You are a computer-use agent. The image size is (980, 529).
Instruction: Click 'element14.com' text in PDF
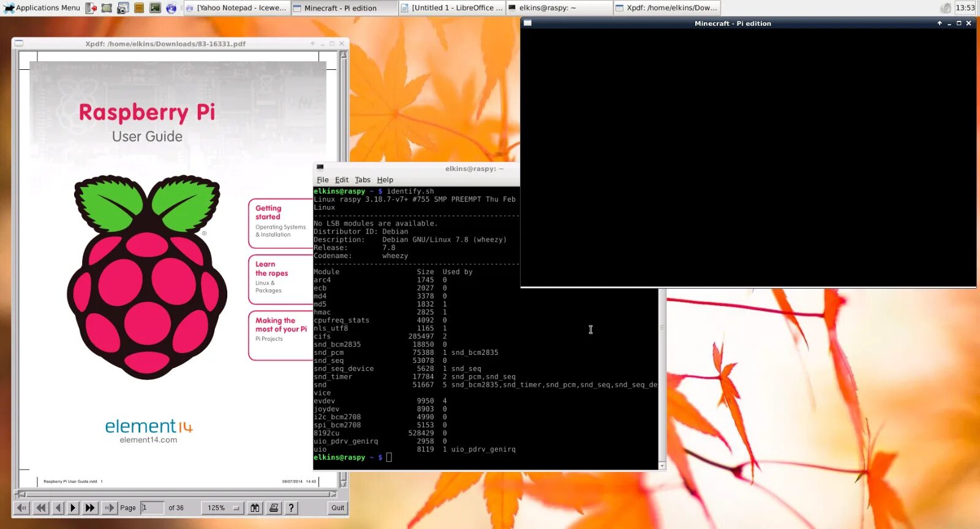click(x=148, y=440)
